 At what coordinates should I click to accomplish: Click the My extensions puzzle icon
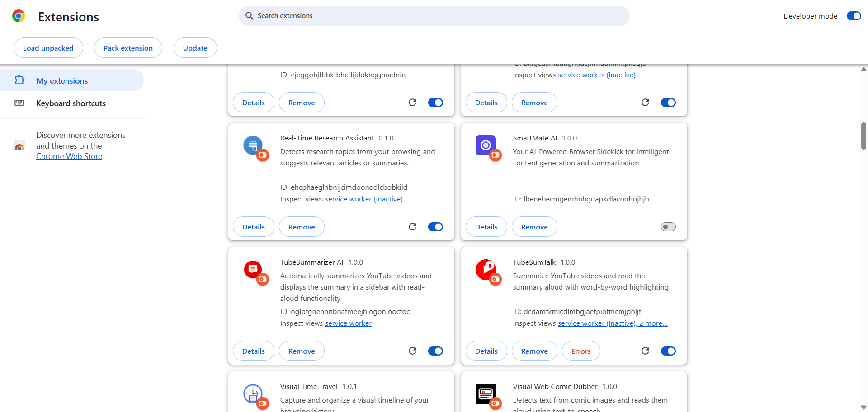(x=19, y=80)
